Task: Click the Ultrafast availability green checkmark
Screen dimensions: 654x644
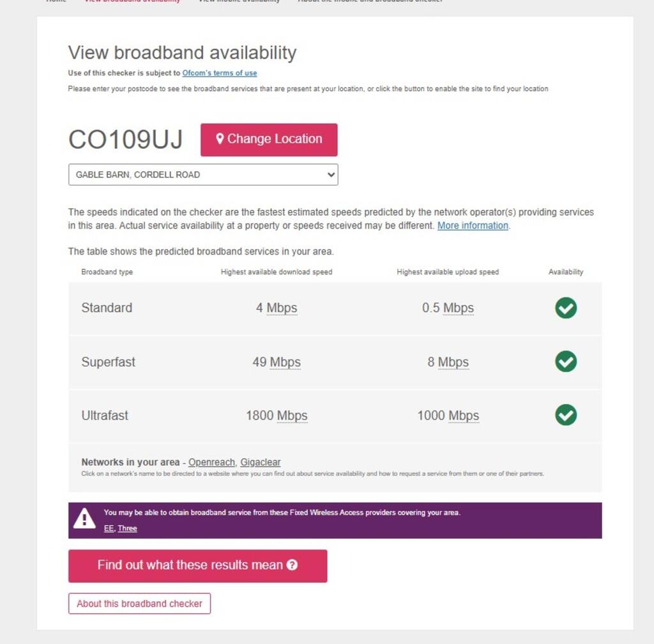Action: (565, 415)
